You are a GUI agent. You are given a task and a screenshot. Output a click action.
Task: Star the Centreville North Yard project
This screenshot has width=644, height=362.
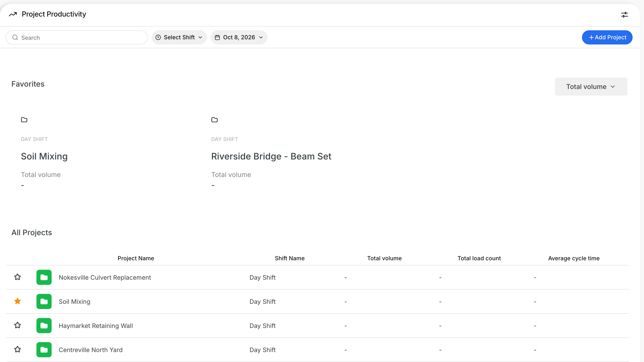coord(18,349)
